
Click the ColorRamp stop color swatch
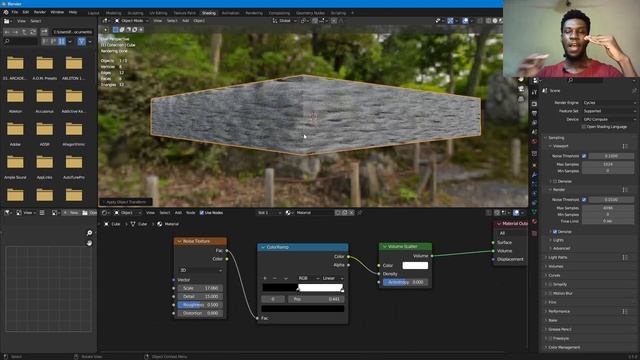302,309
